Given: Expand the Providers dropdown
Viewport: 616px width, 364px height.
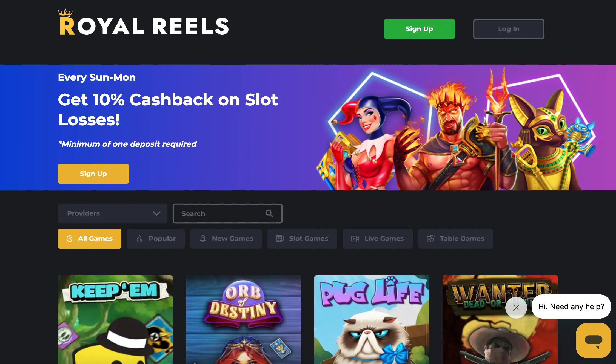Looking at the screenshot, I should (113, 213).
